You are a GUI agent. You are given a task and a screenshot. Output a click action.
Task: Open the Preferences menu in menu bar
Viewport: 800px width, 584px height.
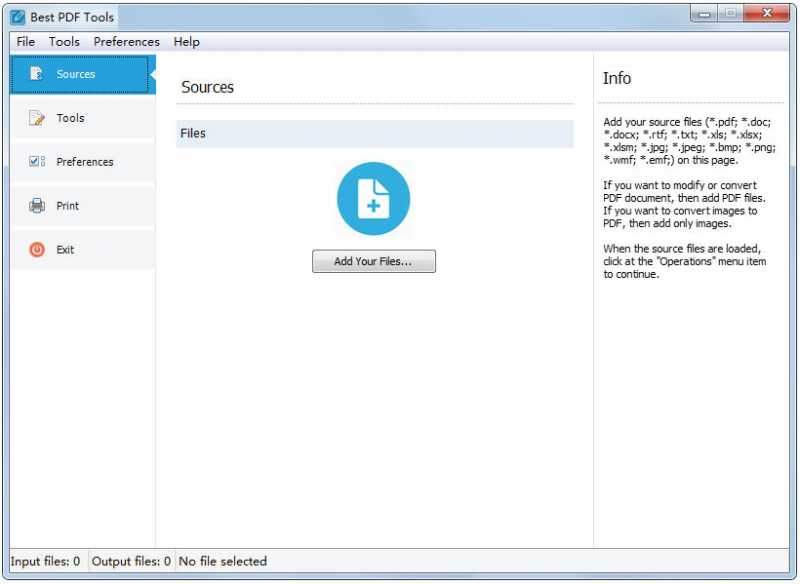pos(126,41)
